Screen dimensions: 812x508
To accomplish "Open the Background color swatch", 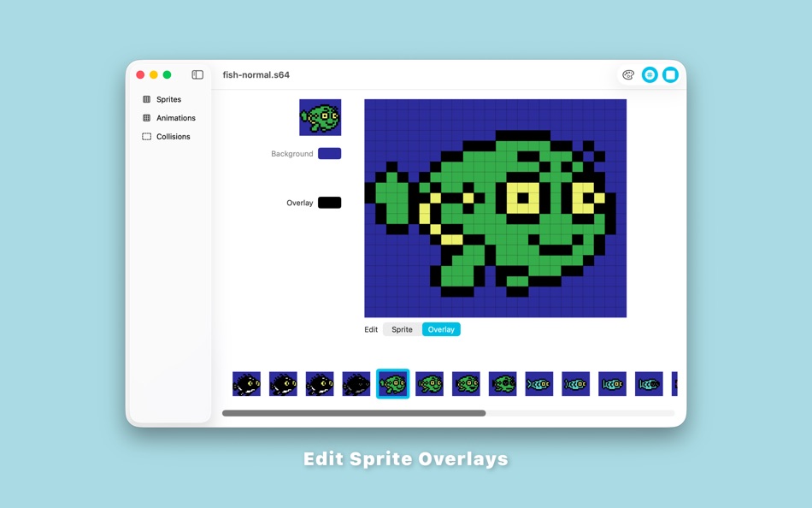I will click(x=331, y=153).
